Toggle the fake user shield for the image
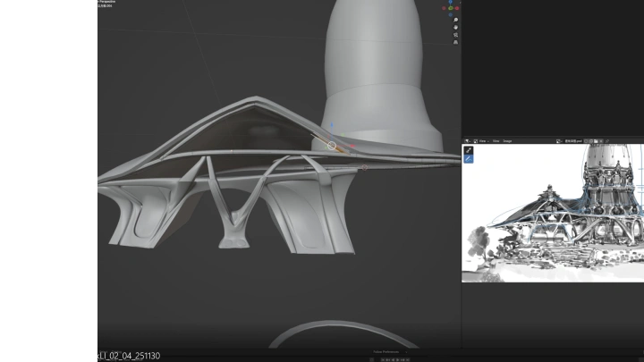 click(x=586, y=141)
